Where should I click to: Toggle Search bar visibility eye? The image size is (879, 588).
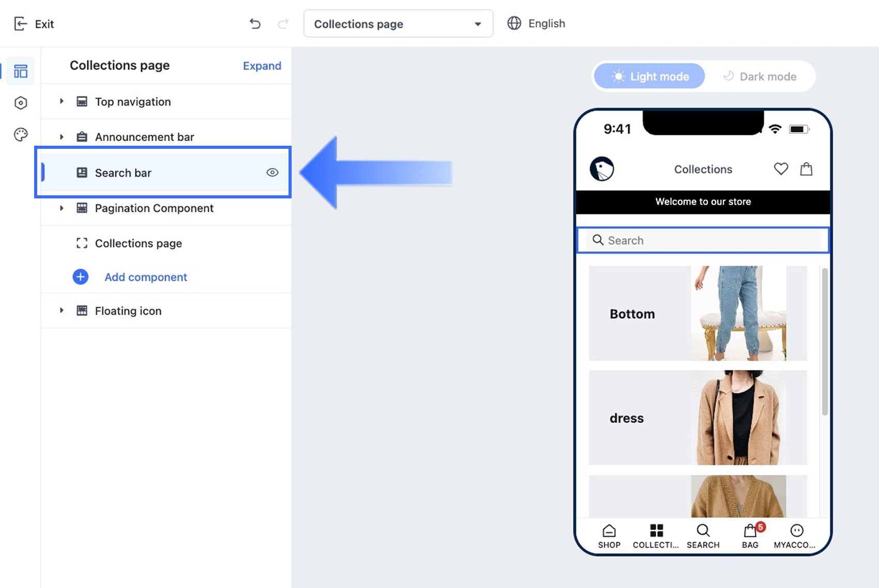pos(272,173)
